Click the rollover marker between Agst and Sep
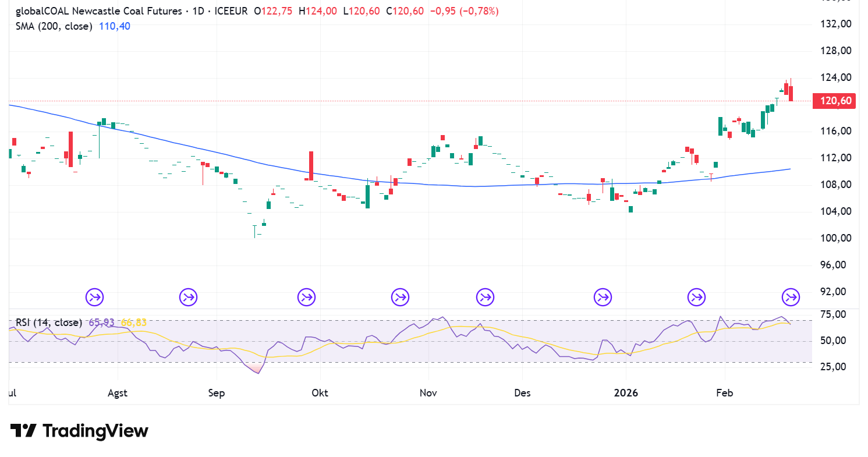The image size is (868, 457). coord(188,297)
